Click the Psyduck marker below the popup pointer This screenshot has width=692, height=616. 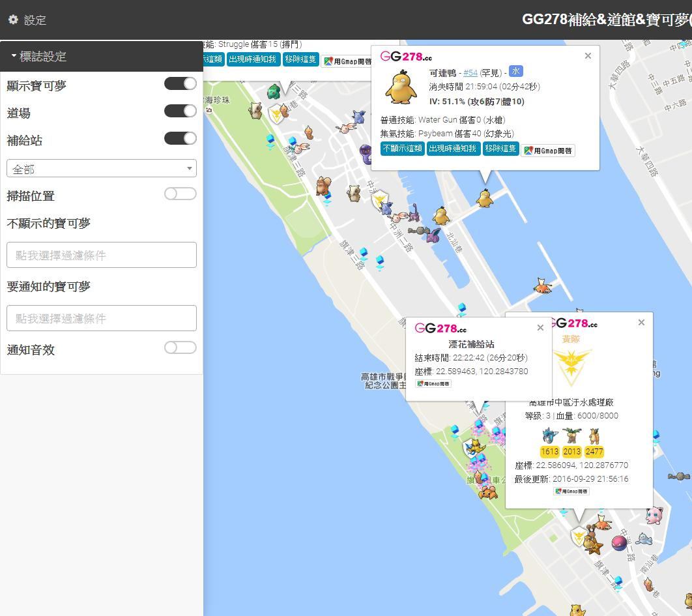[x=485, y=198]
